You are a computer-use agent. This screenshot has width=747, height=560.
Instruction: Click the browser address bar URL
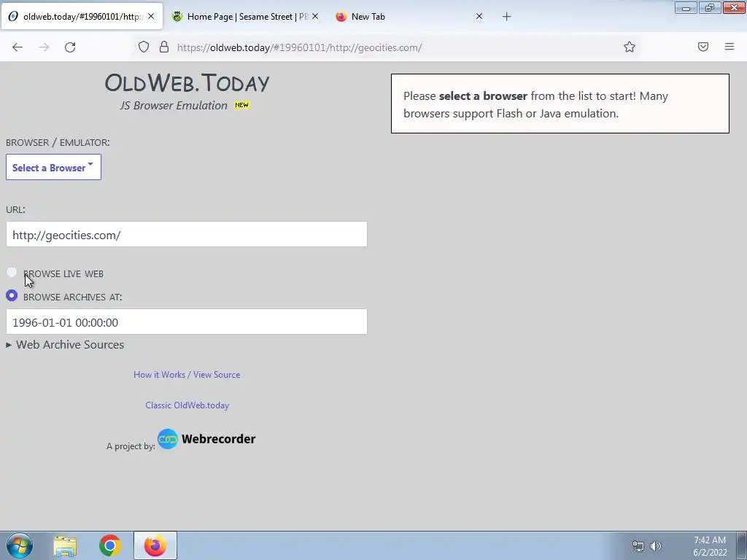tap(299, 47)
